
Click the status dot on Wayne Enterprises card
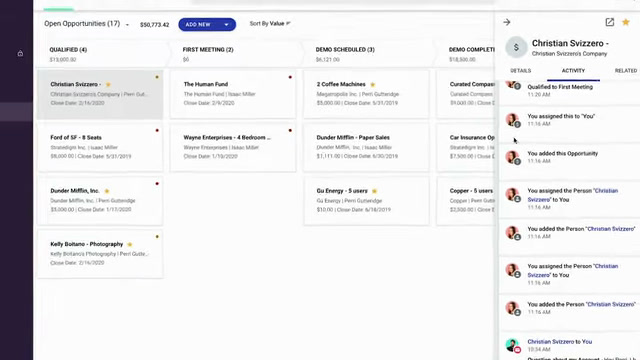point(290,131)
